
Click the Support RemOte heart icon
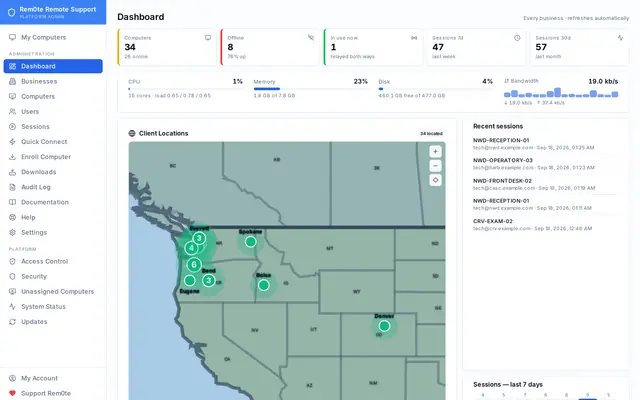click(x=13, y=393)
